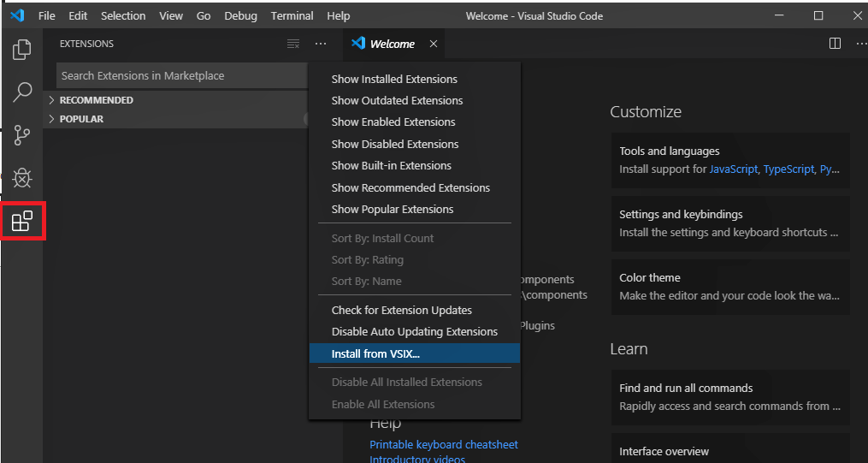Select Show Disabled Extensions

415,144
